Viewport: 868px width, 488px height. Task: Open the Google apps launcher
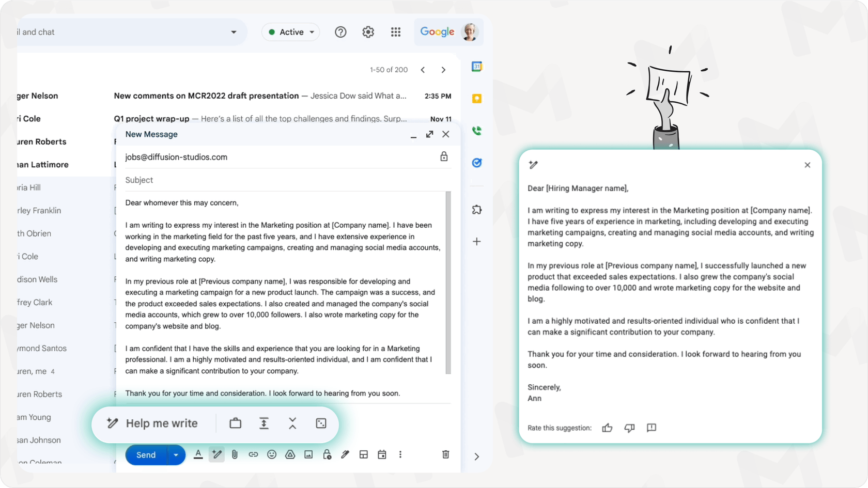point(396,32)
